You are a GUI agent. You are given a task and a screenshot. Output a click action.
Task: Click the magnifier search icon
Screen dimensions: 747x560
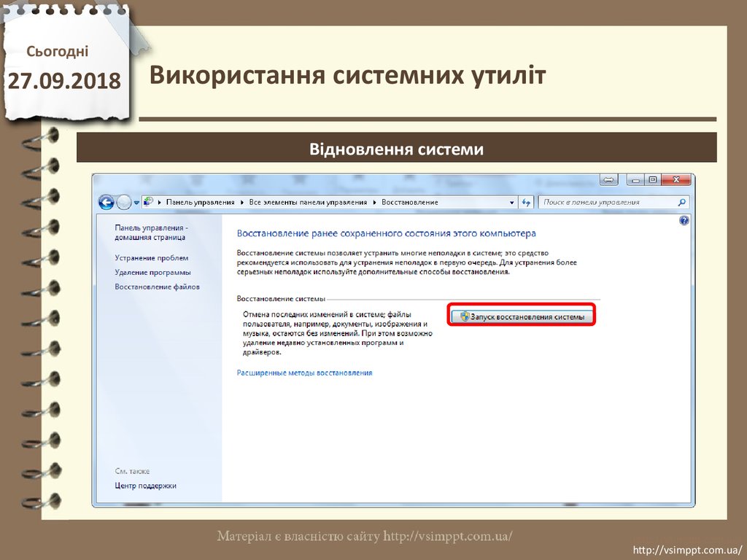682,202
